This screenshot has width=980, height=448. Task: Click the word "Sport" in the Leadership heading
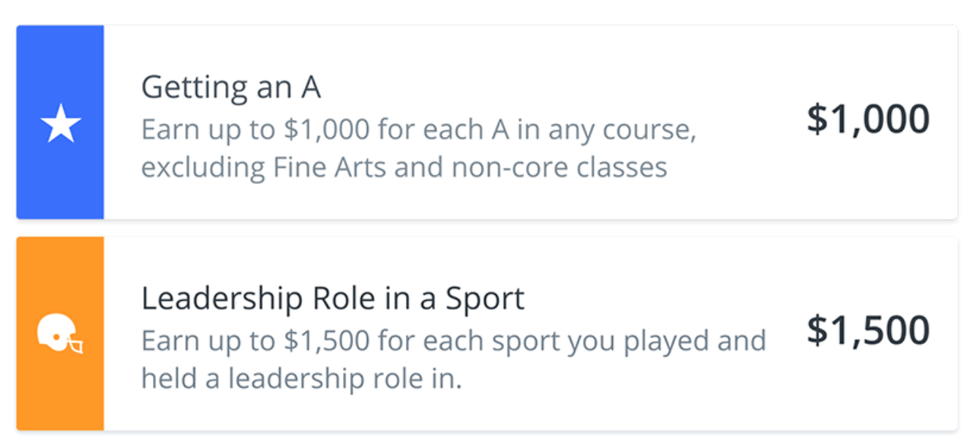click(485, 300)
